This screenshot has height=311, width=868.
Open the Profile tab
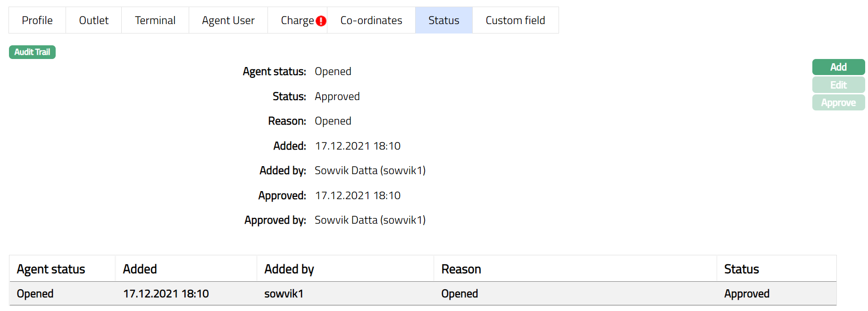point(37,20)
